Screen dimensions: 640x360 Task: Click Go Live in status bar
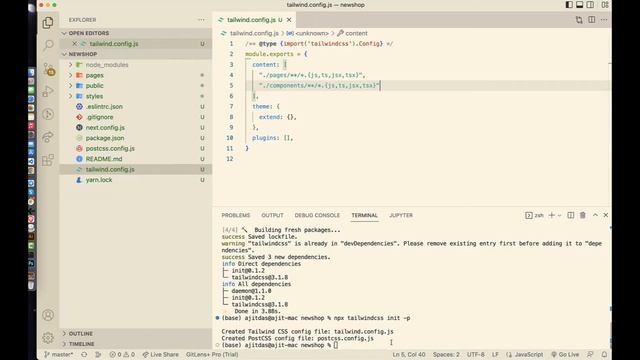coord(565,354)
